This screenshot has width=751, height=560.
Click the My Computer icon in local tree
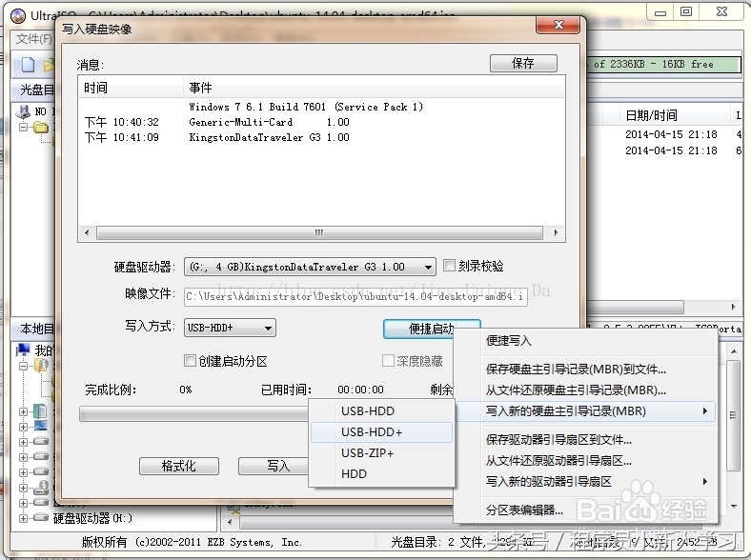[x=23, y=350]
